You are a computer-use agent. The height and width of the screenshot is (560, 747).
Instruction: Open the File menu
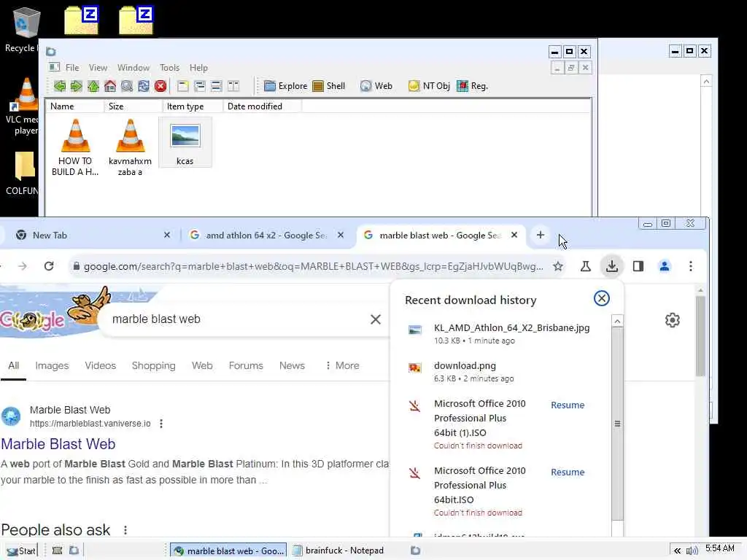72,68
